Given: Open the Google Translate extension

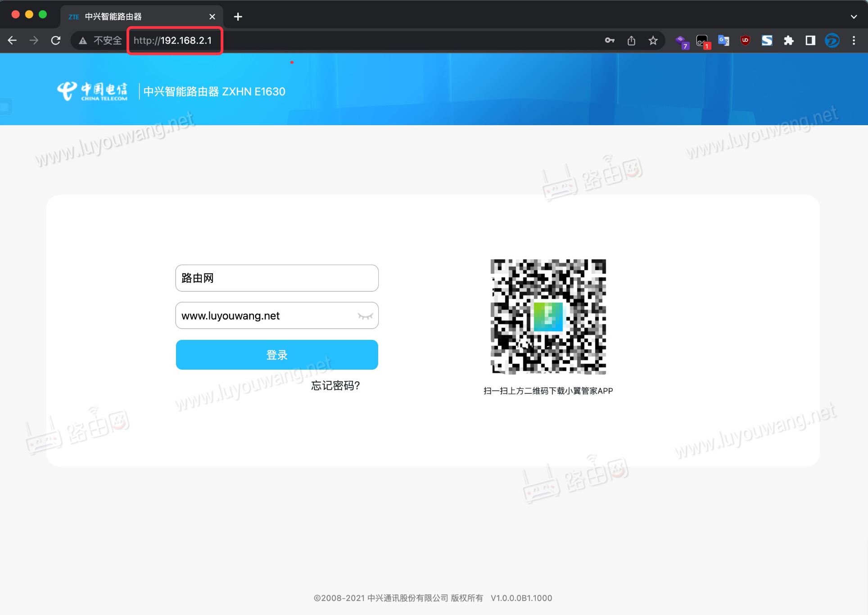Looking at the screenshot, I should click(x=723, y=41).
